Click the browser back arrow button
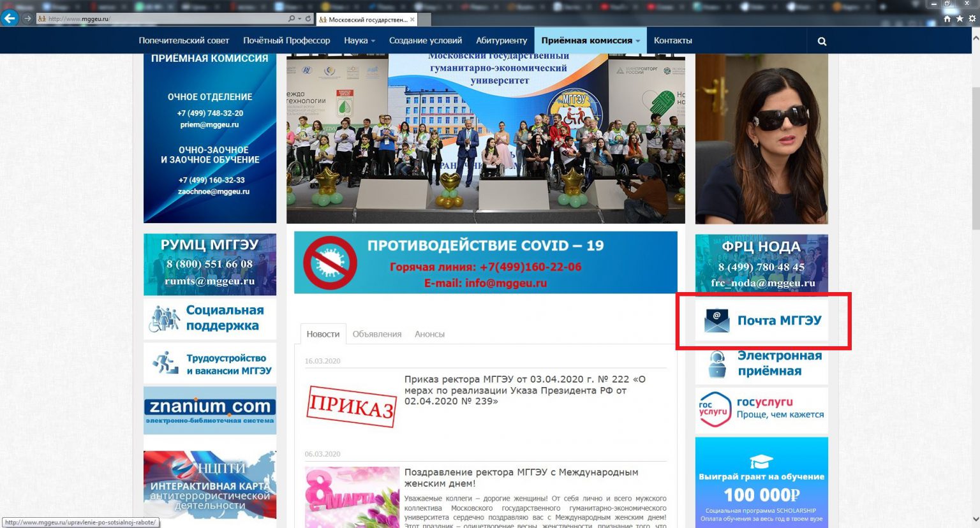The width and height of the screenshot is (980, 528). click(10, 18)
